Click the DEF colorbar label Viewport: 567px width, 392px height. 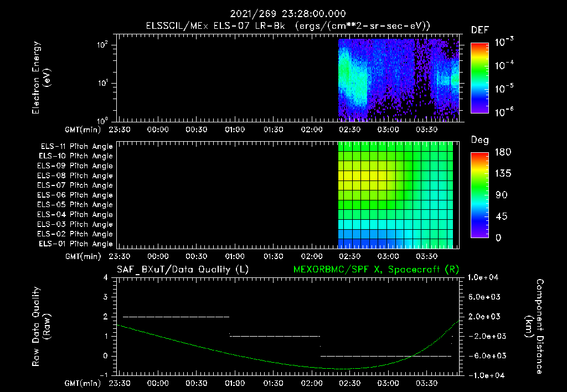(480, 30)
